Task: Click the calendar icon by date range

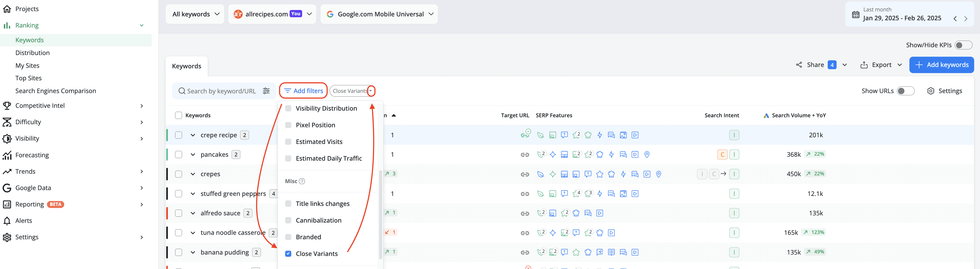Action: 855,14
